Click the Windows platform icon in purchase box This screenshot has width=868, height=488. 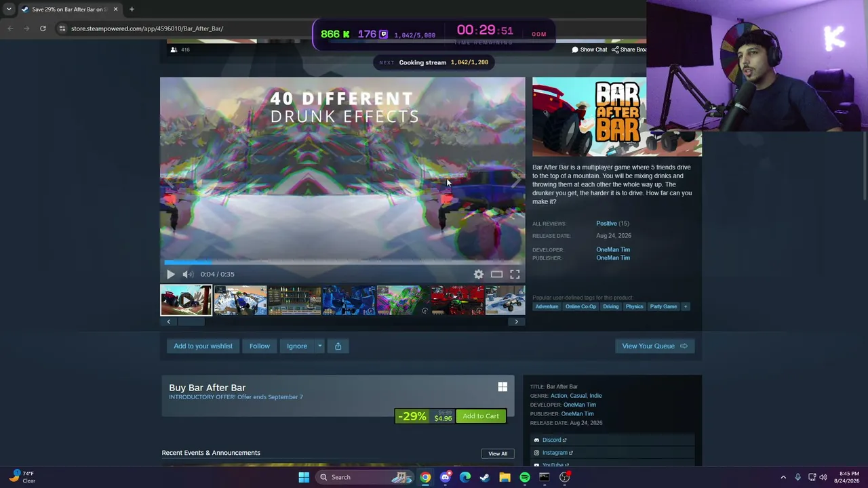pyautogui.click(x=502, y=387)
